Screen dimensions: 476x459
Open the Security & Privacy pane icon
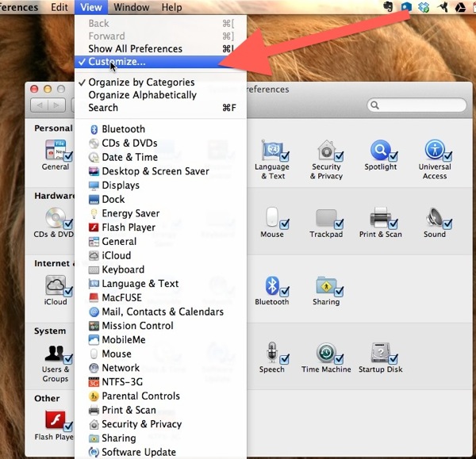tap(326, 150)
